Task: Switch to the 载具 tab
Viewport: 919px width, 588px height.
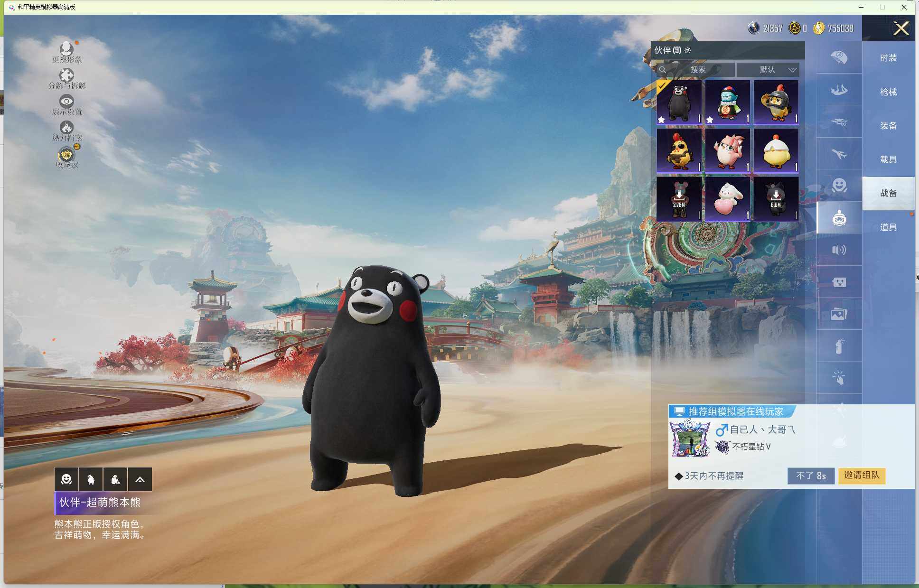Action: tap(888, 159)
